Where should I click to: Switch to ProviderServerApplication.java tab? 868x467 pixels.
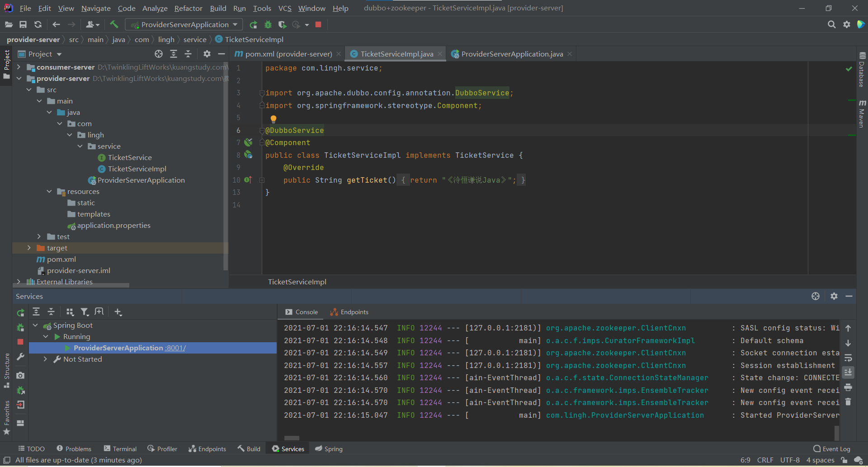512,54
